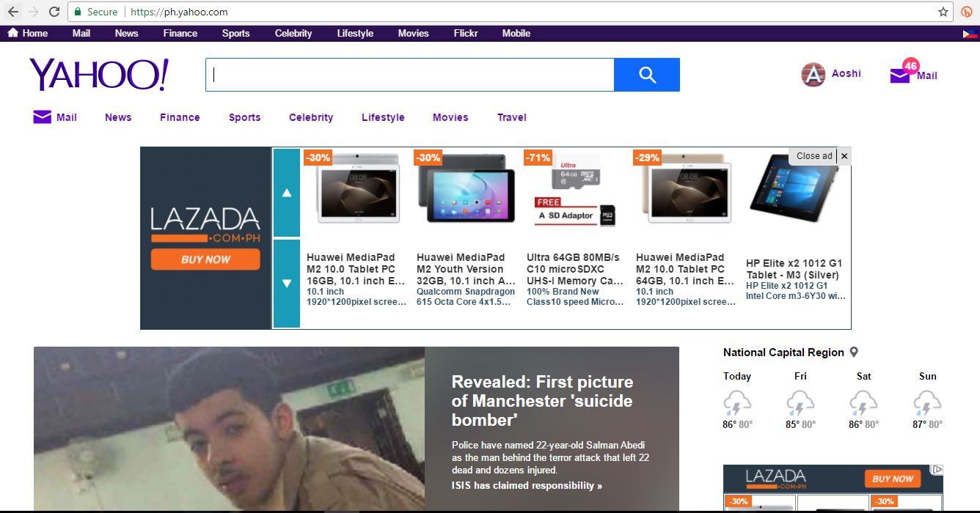
Task: Click the purple Mail envelope under logo
Action: [x=42, y=117]
